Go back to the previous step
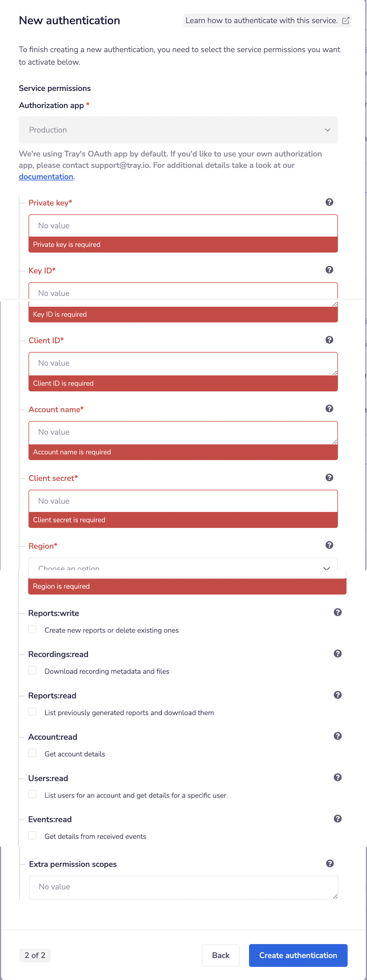This screenshot has width=367, height=980. point(221,955)
